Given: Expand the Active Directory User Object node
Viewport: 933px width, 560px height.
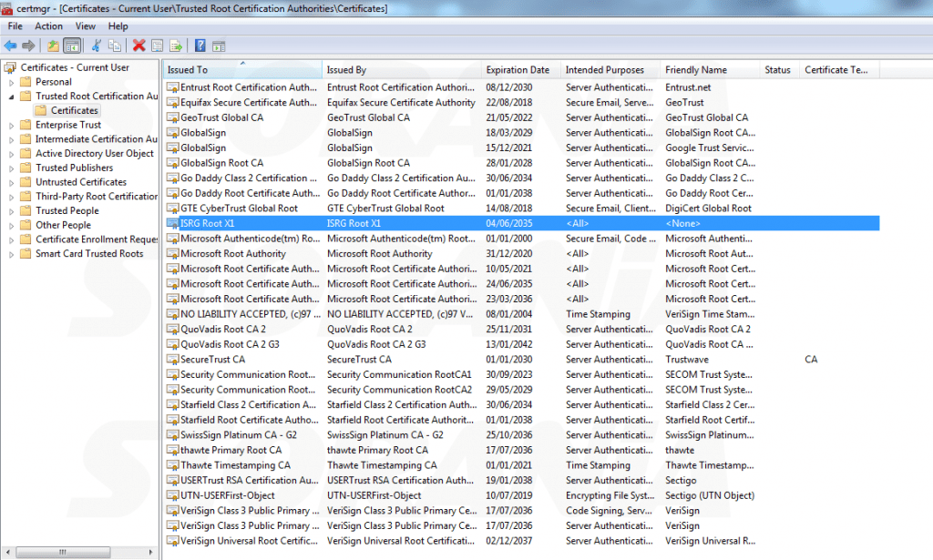Looking at the screenshot, I should 11,154.
